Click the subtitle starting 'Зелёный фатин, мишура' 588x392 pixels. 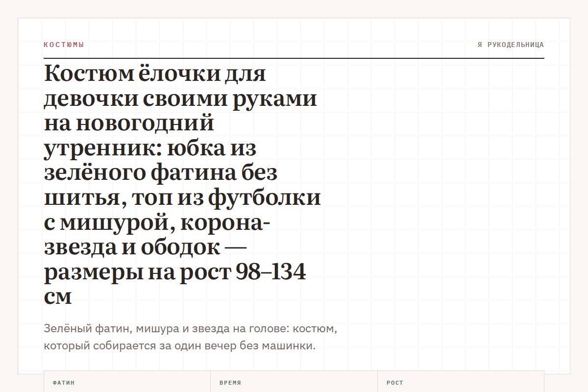pos(191,337)
